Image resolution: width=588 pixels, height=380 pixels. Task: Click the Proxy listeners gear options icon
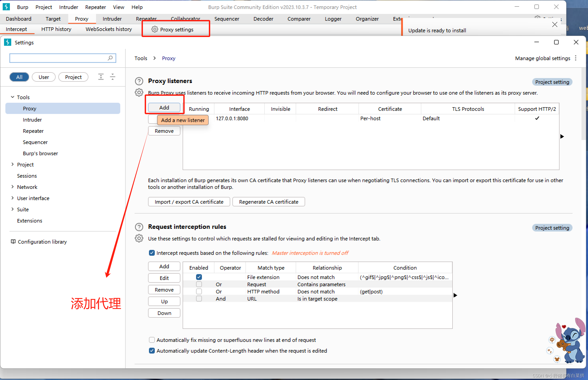pos(139,92)
